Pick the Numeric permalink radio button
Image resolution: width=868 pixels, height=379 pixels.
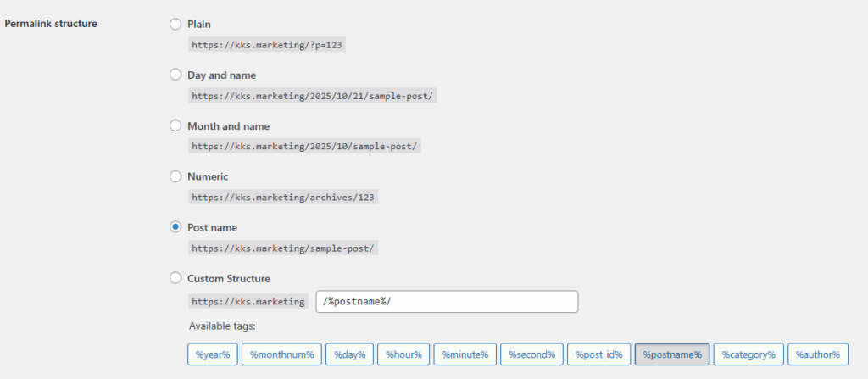175,176
